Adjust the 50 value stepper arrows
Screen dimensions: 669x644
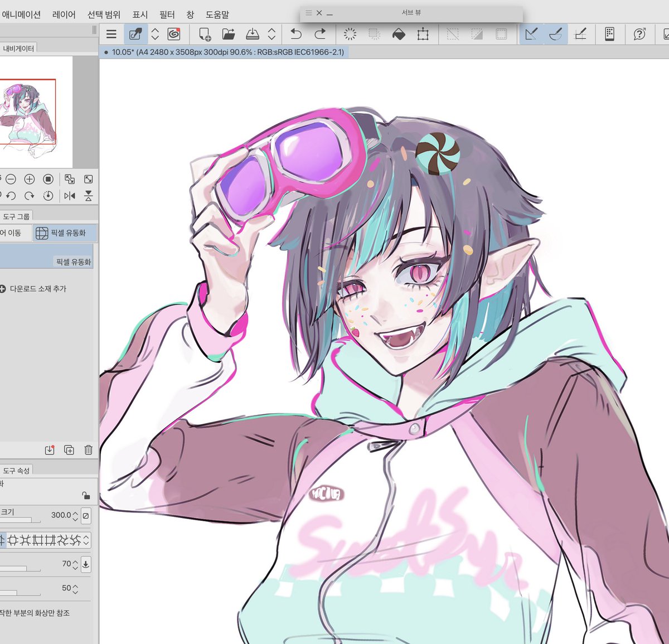[75, 589]
